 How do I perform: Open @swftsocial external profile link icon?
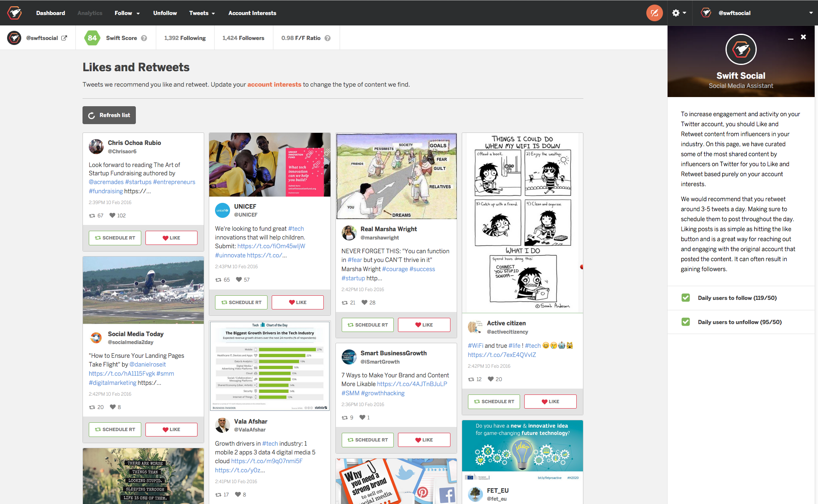click(x=64, y=38)
